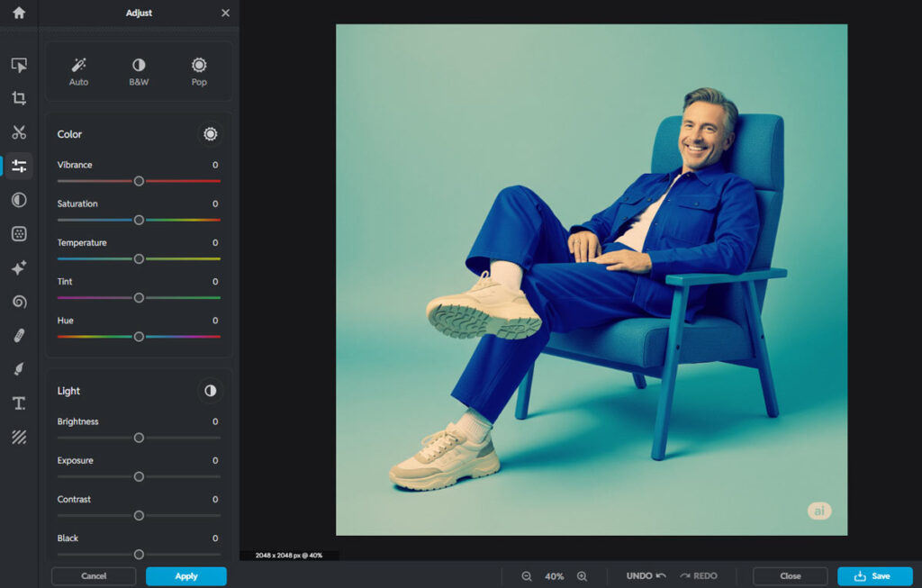Click the zoom out magnifier icon
The image size is (922, 588).
[527, 576]
